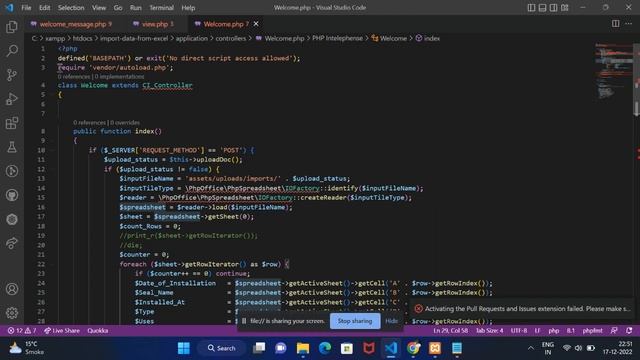
Task: Click the feedback icon in status bar
Action: point(614,331)
